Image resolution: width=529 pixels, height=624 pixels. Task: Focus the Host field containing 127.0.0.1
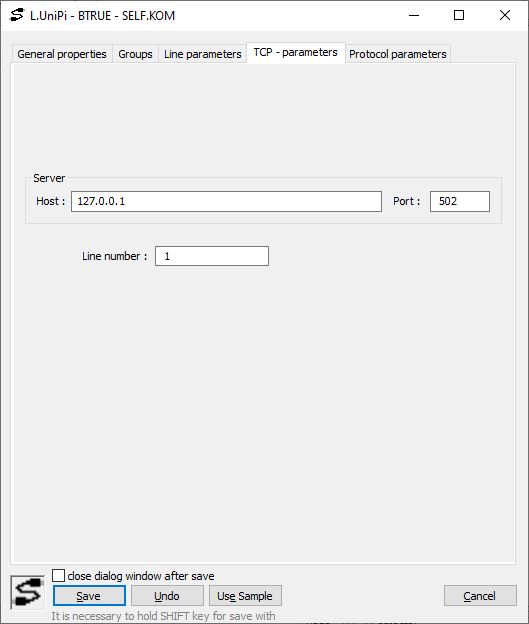(x=226, y=201)
